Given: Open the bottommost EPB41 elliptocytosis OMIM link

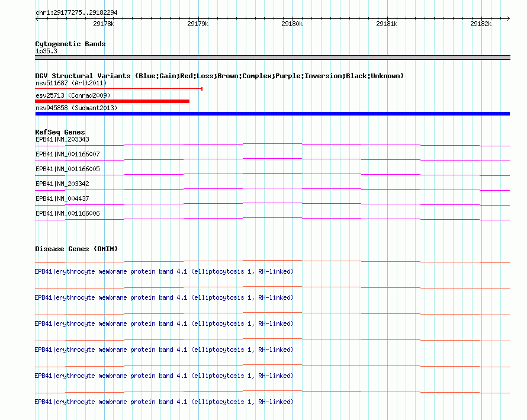Looking at the screenshot, I should [164, 402].
